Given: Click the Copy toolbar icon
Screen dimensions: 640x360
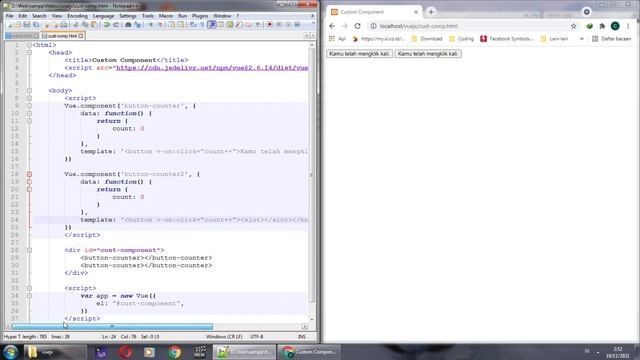Looking at the screenshot, I should tap(85, 25).
